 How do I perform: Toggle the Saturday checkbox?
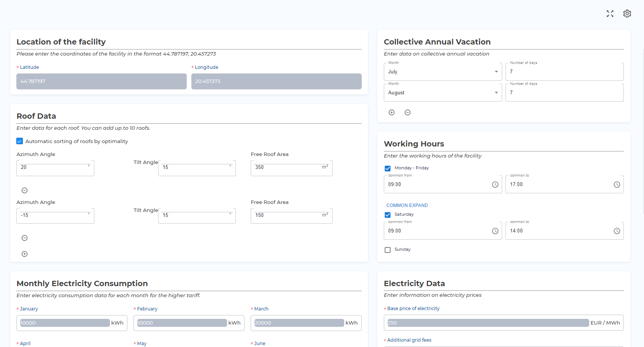coord(388,215)
